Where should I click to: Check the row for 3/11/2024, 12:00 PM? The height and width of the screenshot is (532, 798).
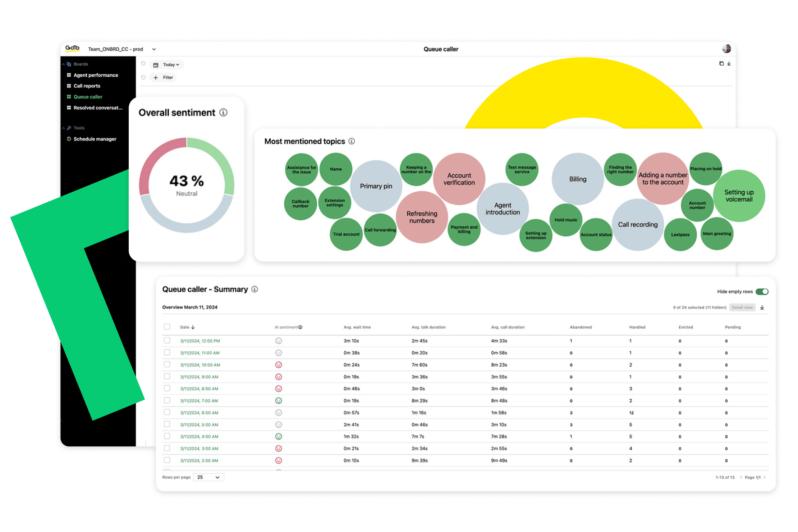tap(167, 340)
